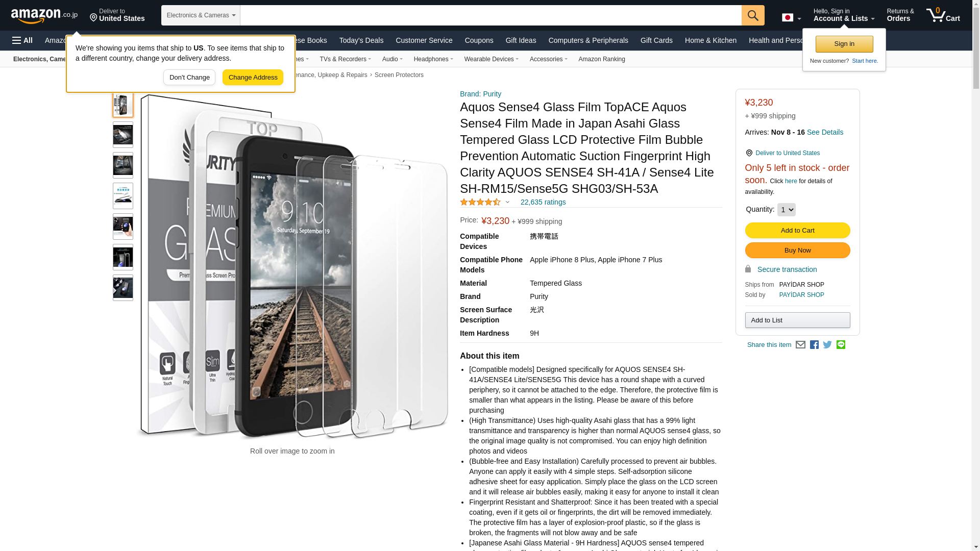The height and width of the screenshot is (551, 980).
Task: Open the 22,635 ratings link
Action: (543, 202)
